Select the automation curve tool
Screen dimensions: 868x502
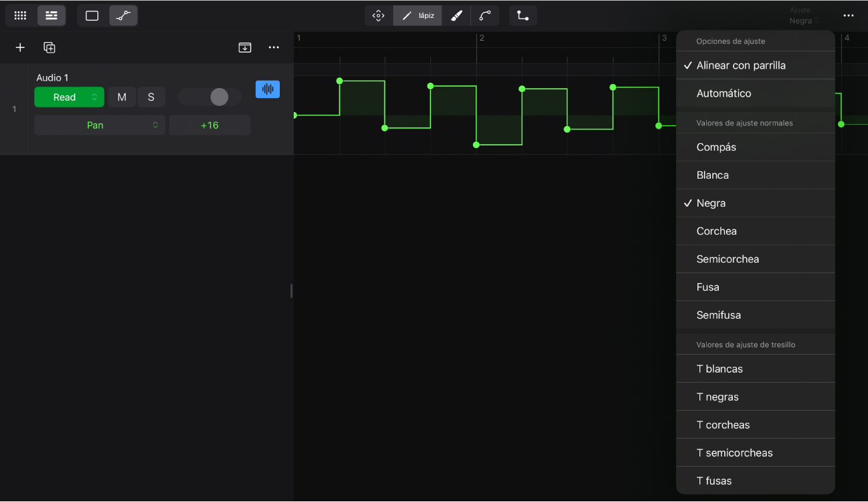click(x=485, y=15)
